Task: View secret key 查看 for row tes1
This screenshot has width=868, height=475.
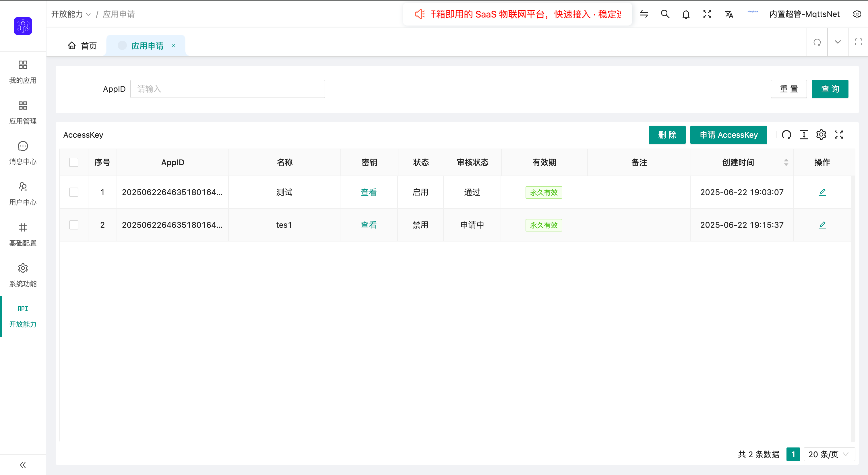Action: tap(369, 225)
